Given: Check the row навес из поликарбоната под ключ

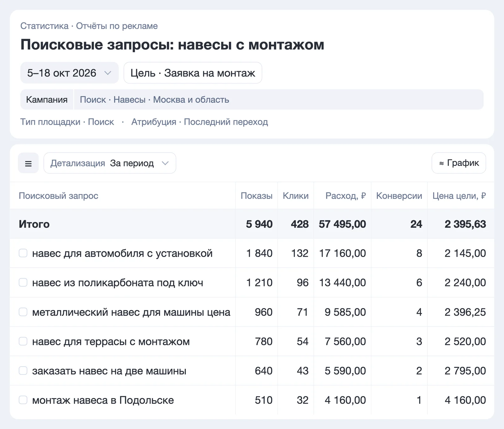Looking at the screenshot, I should point(23,283).
